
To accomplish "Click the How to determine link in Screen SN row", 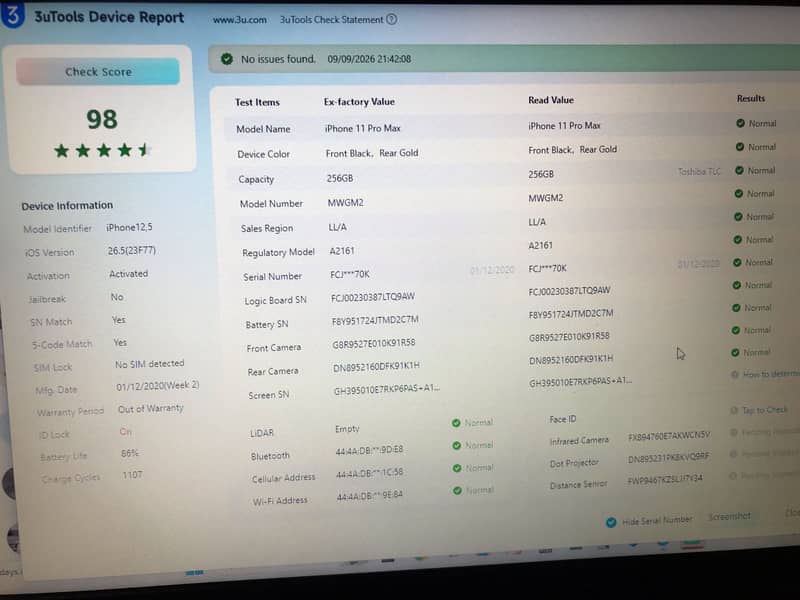I will 771,374.
